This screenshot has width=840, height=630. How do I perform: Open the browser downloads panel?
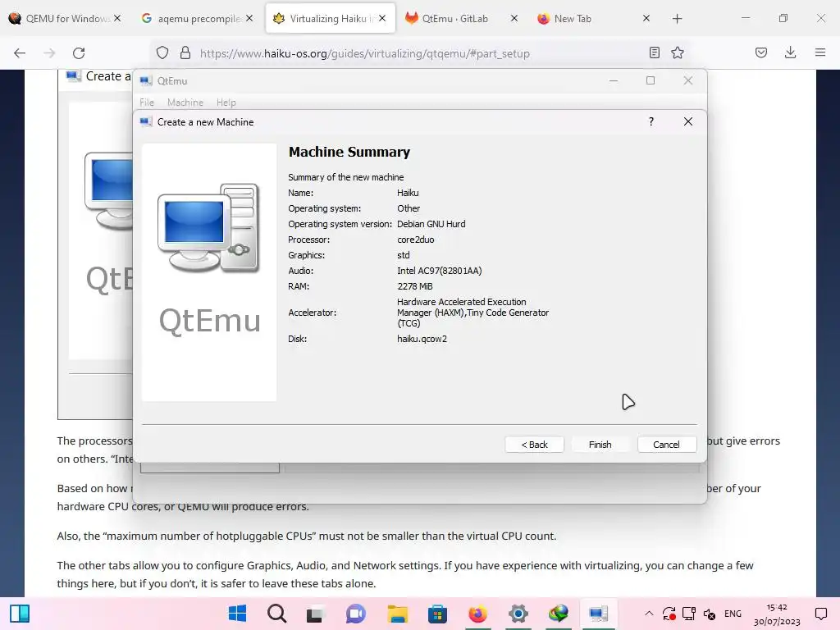pyautogui.click(x=790, y=52)
